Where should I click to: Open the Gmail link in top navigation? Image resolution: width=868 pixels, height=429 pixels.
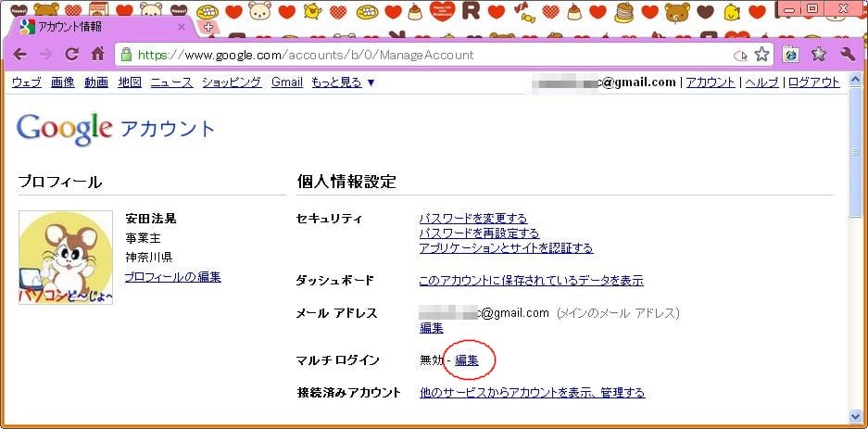pos(286,82)
